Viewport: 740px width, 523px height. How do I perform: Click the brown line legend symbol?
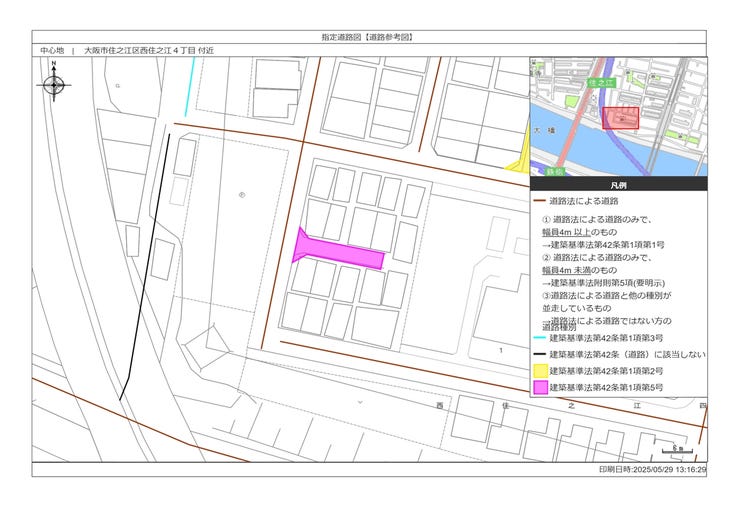pos(539,201)
